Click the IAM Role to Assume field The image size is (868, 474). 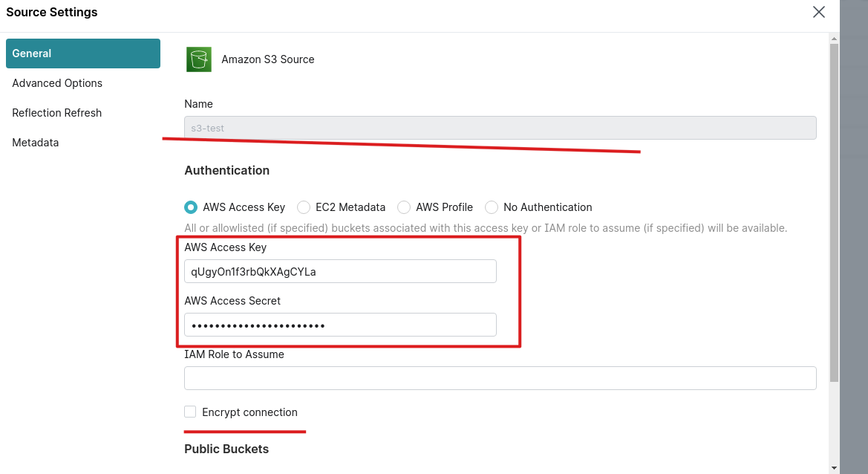click(500, 378)
